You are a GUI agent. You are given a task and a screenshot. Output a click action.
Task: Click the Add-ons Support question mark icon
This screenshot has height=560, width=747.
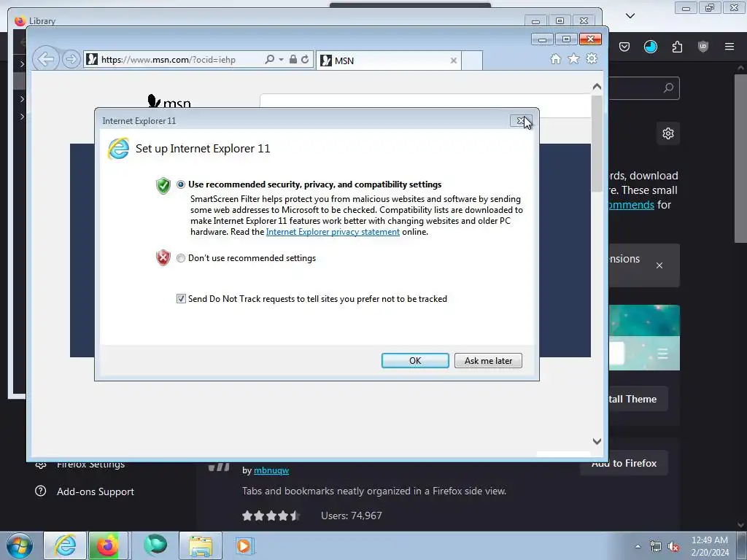pos(41,491)
